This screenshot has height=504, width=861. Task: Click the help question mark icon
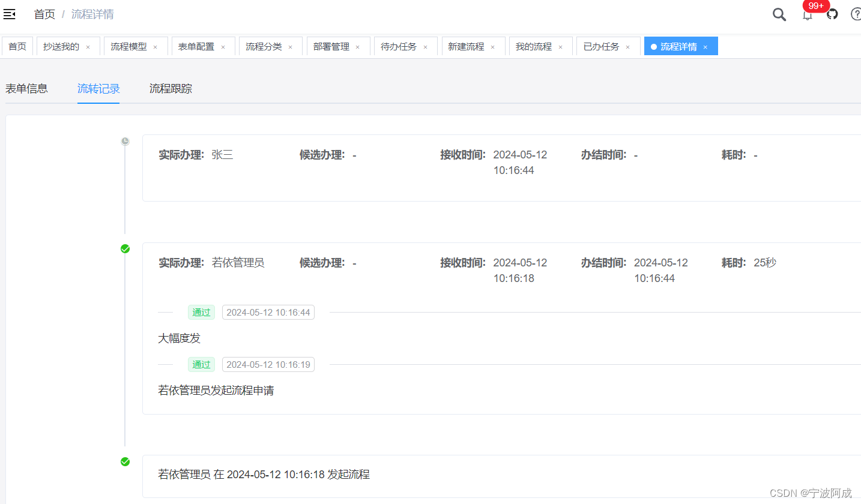(856, 14)
